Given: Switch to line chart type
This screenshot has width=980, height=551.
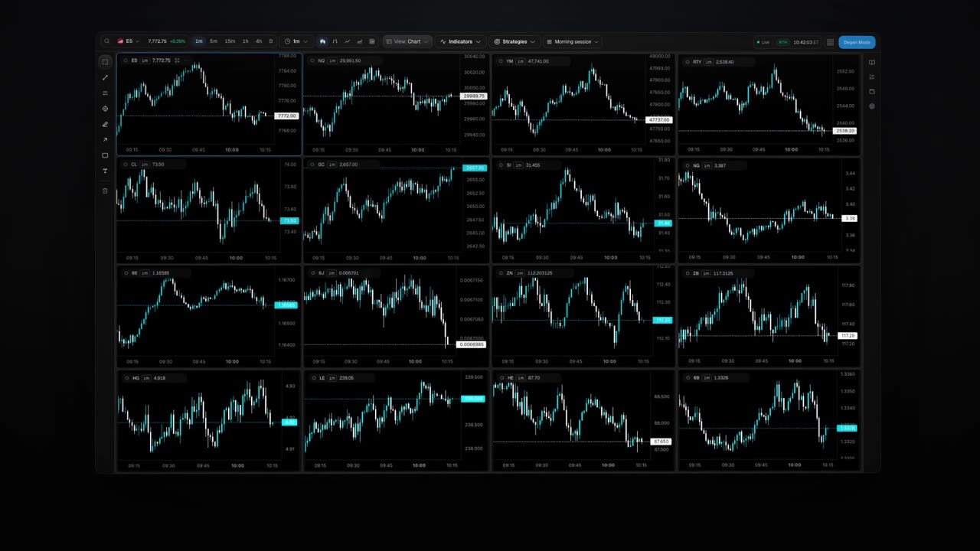Looking at the screenshot, I should pos(347,41).
